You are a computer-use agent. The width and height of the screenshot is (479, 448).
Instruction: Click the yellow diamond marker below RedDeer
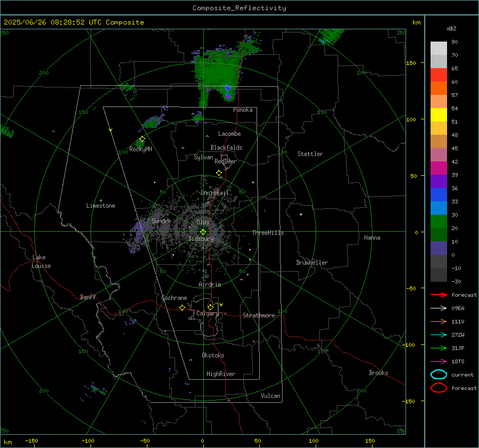click(x=219, y=173)
